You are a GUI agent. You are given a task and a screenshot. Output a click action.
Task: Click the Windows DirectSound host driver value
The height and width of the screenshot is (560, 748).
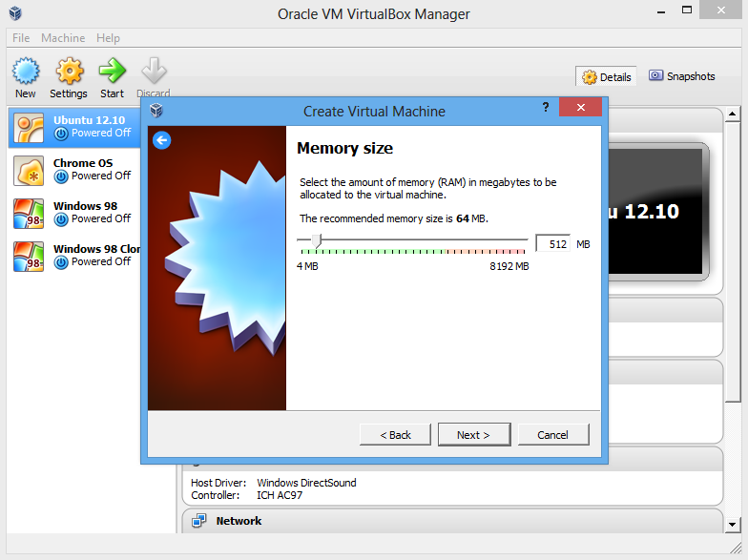307,483
